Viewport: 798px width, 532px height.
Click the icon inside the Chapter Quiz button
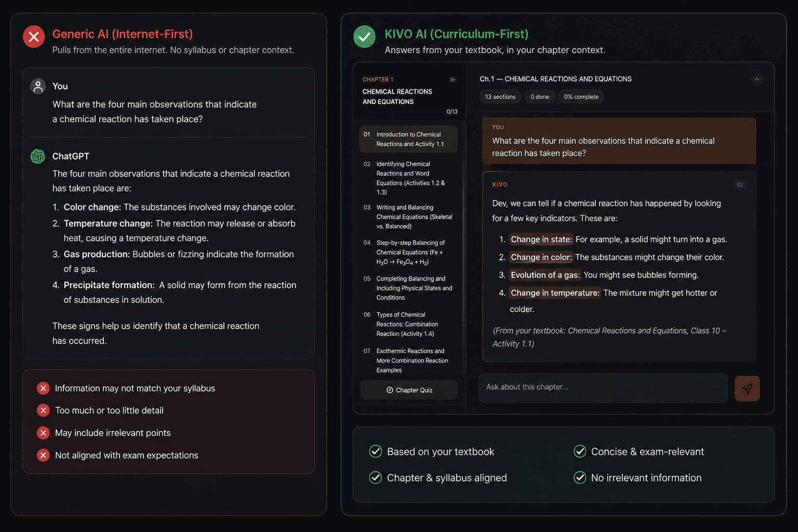(390, 390)
